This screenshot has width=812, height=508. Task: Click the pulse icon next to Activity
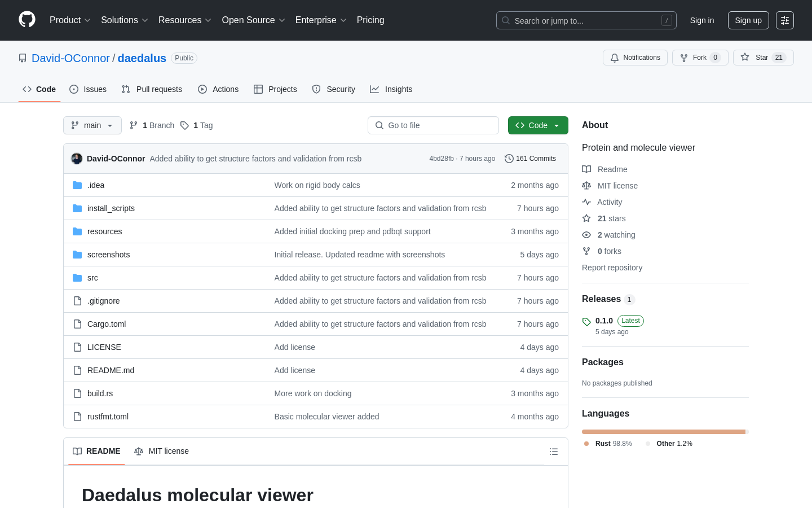tap(586, 202)
